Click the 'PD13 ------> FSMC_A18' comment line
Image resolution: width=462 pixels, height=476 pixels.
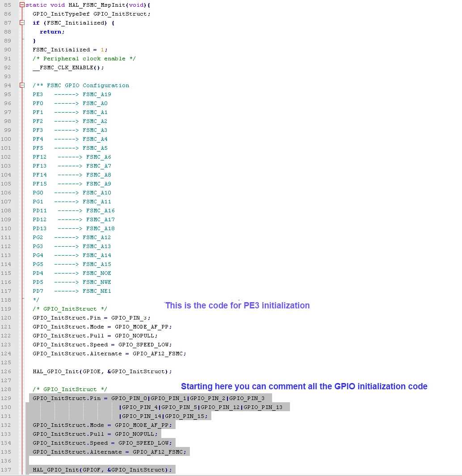74,228
